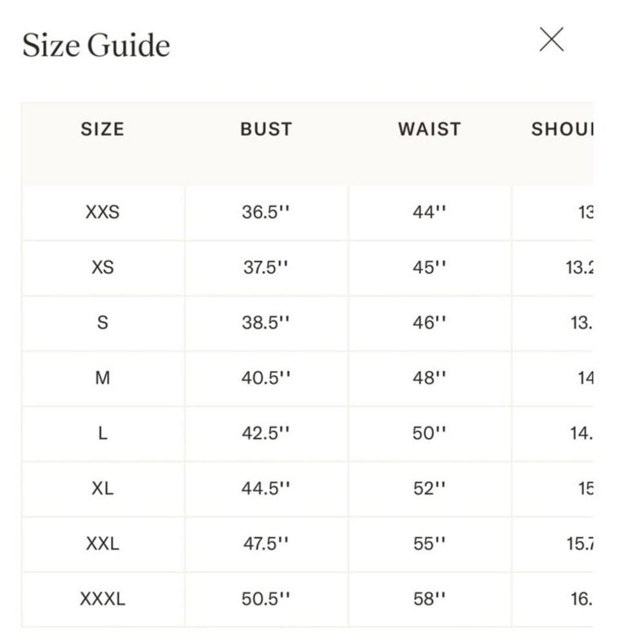Select the XXS size row label
Screen dimensions: 644x644
point(102,213)
